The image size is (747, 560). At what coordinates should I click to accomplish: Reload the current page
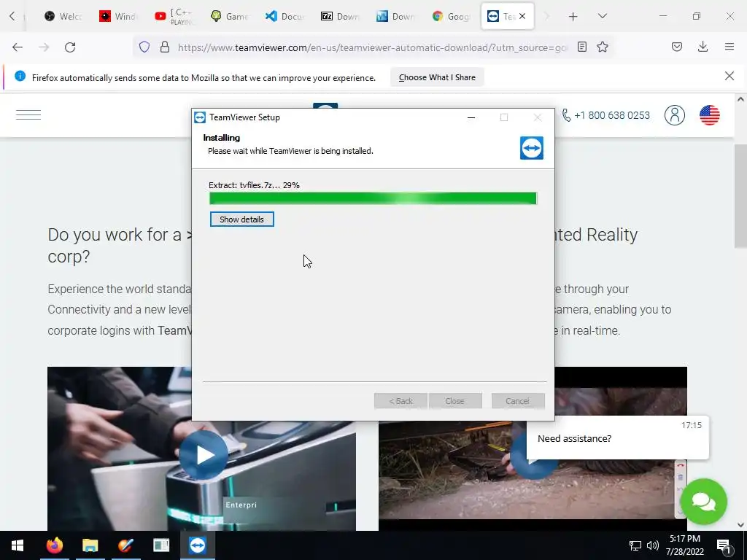coord(70,47)
